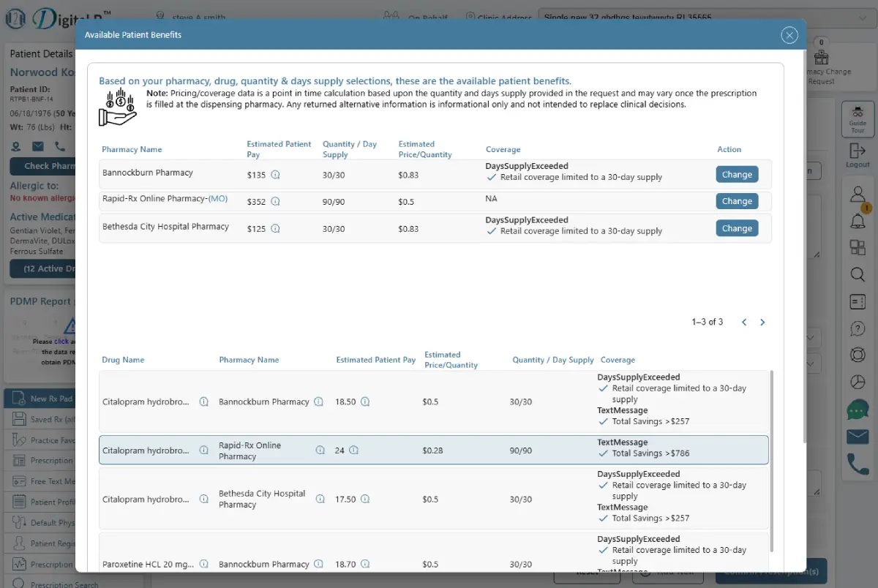This screenshot has width=878, height=588.
Task: Open pharmacy info icon beside Rapid-Rx Online Pharmacy
Action: [x=320, y=451]
